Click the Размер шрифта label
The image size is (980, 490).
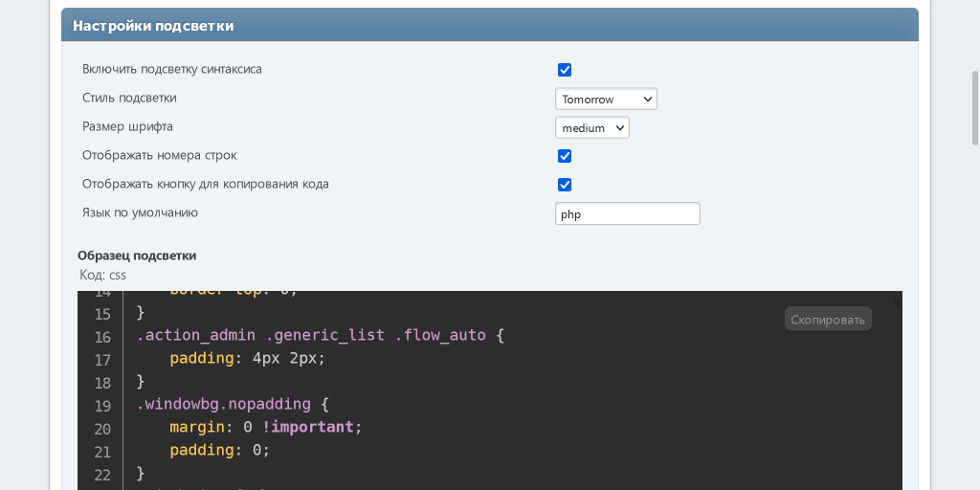tap(127, 126)
